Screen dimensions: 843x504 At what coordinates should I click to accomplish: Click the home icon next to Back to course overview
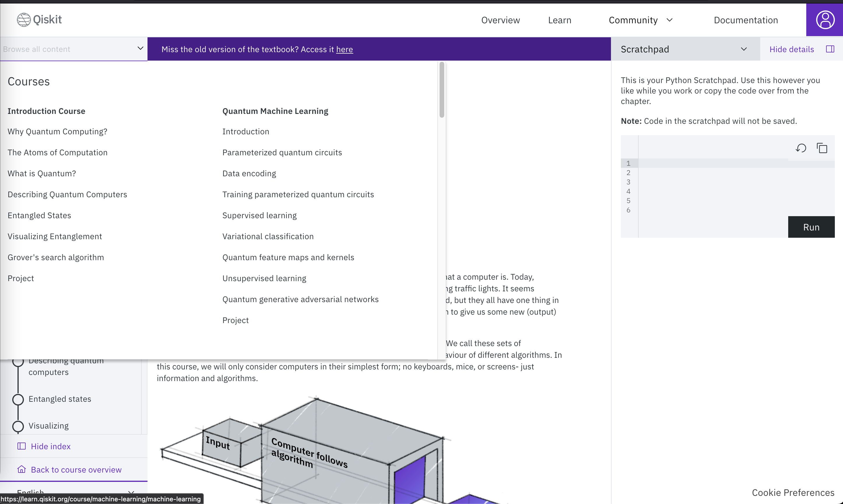tap(21, 469)
